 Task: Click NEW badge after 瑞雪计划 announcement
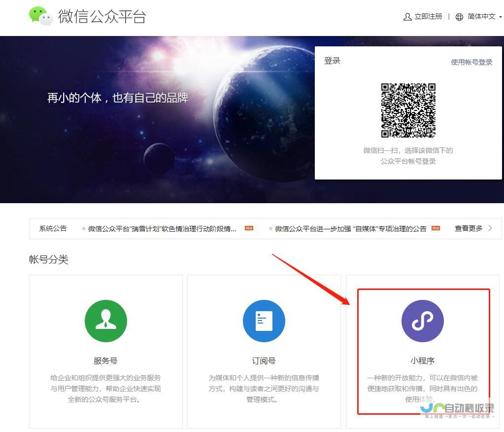click(x=249, y=228)
